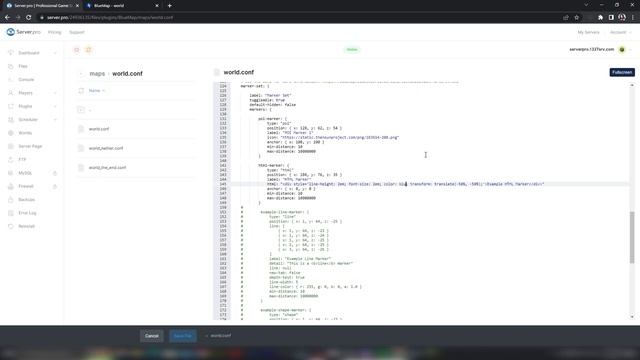Click the FTP upload icon in sidebar

coord(11,160)
